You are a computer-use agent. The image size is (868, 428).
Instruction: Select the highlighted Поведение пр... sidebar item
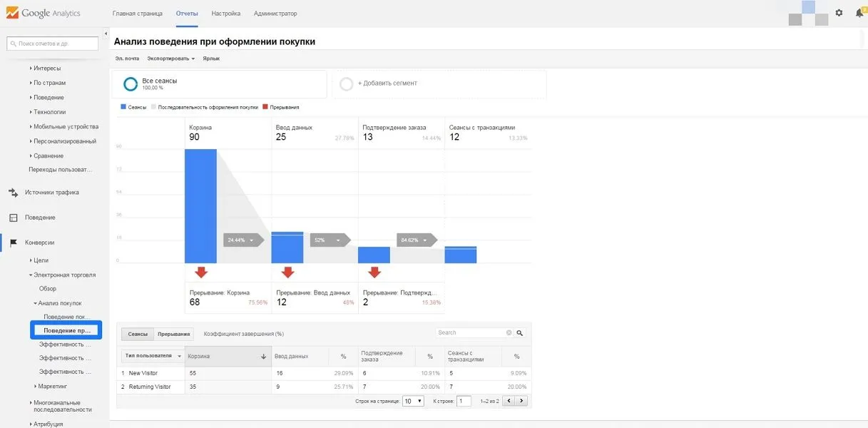[x=67, y=330]
